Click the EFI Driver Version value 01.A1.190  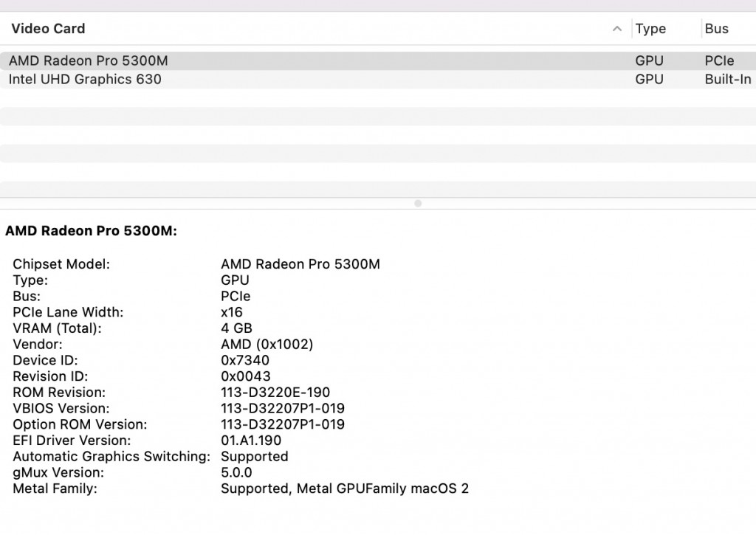click(x=251, y=441)
